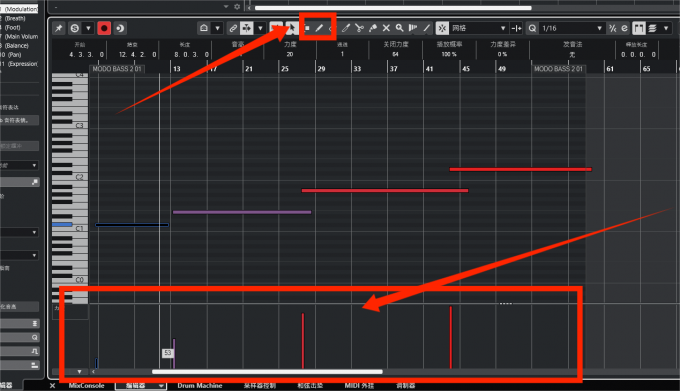Expand the controller lane dropdown arrow
Viewport: 680px width, 391px height.
[x=79, y=371]
